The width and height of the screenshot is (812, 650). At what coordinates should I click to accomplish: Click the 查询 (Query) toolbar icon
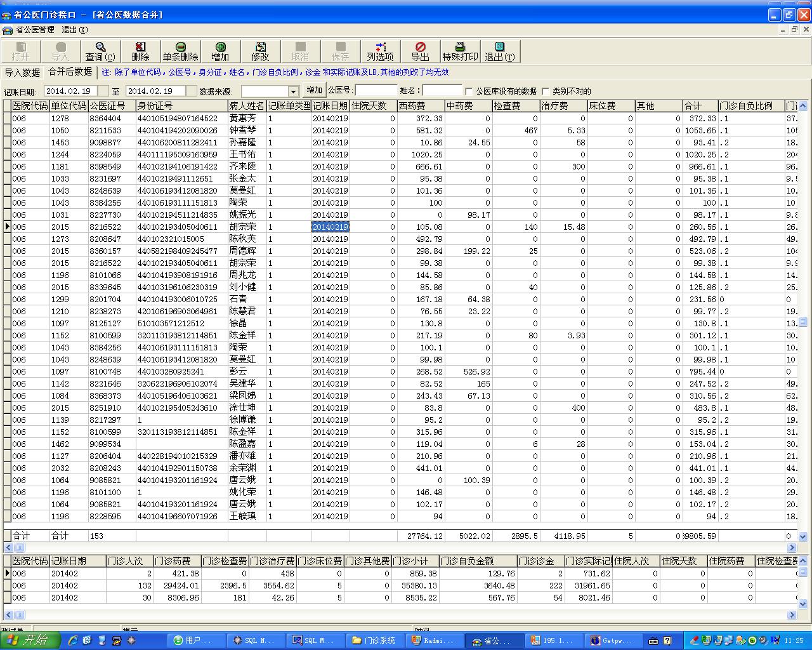(100, 51)
